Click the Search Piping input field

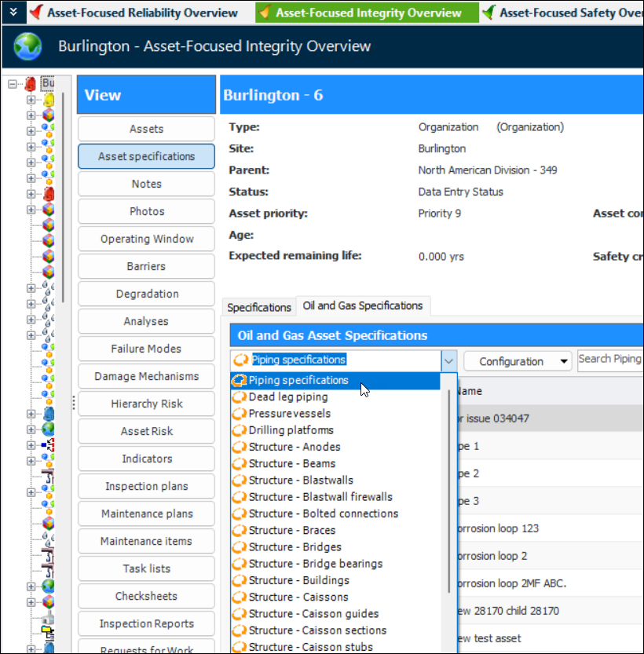[609, 360]
